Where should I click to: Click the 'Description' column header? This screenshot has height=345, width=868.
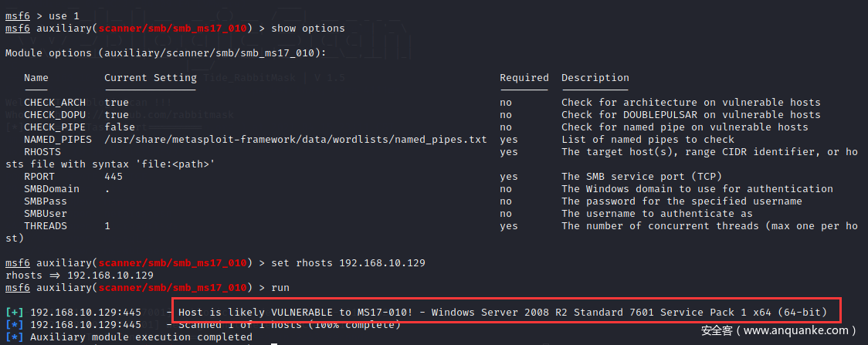click(595, 78)
